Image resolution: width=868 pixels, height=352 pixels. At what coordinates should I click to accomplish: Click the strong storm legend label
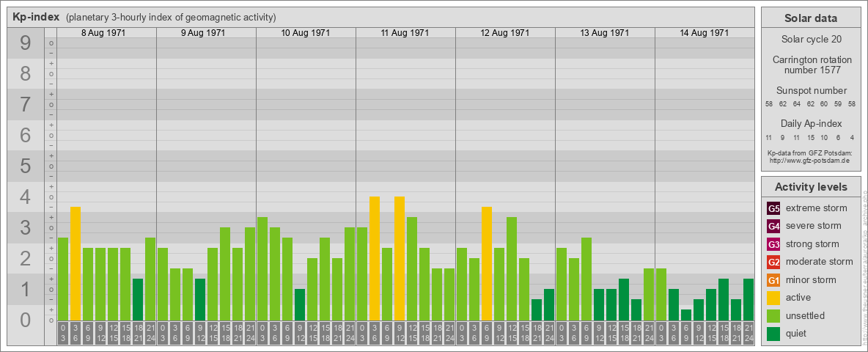[812, 244]
